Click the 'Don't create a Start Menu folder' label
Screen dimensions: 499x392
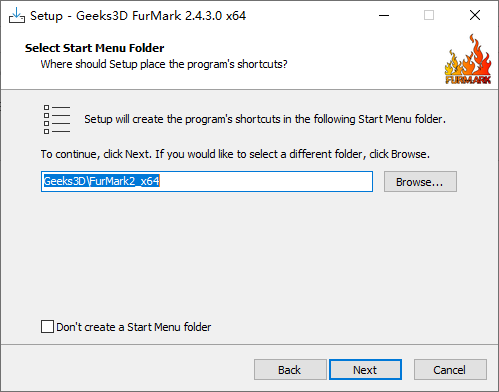point(134,327)
